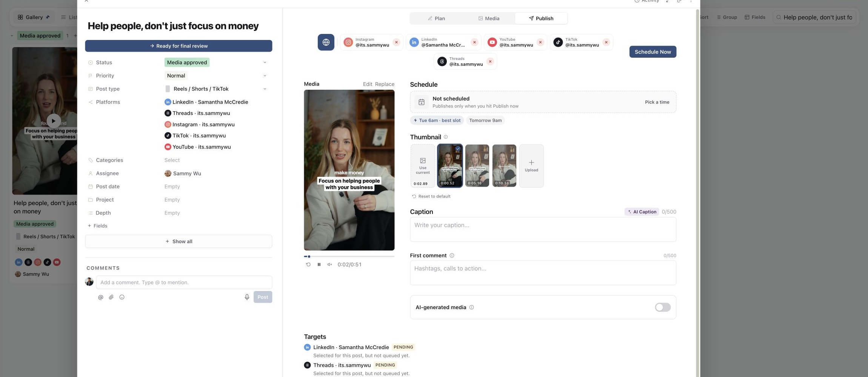Viewport: 868px width, 377px height.
Task: Collapse the Media approved group
Action: click(12, 36)
